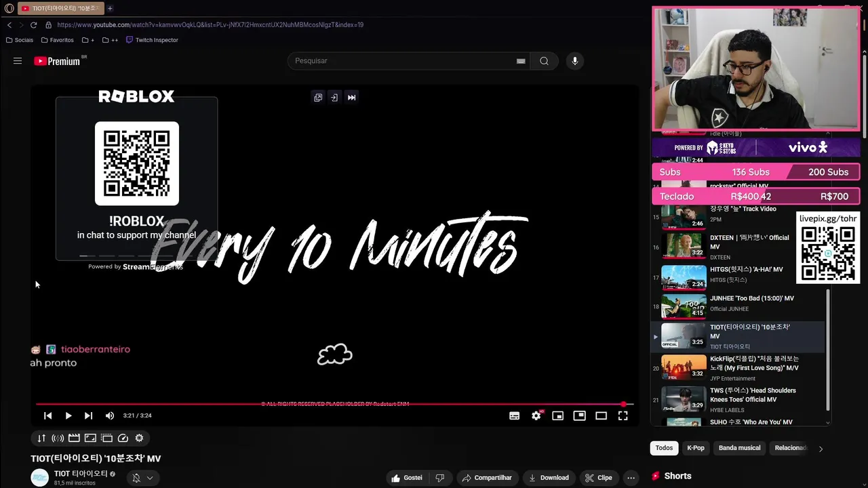Open JUNHEE 'Too Bad (15:00)' MV in playlist
The width and height of the screenshot is (868, 488).
[x=739, y=305]
